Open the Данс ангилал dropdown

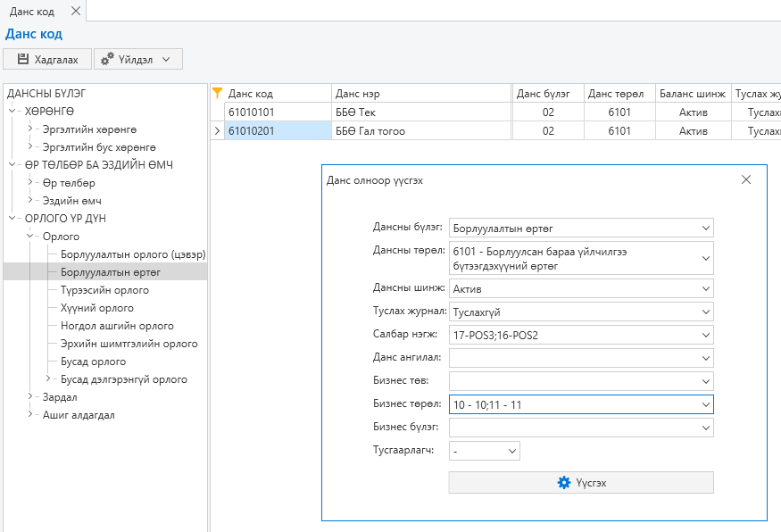pyautogui.click(x=706, y=358)
